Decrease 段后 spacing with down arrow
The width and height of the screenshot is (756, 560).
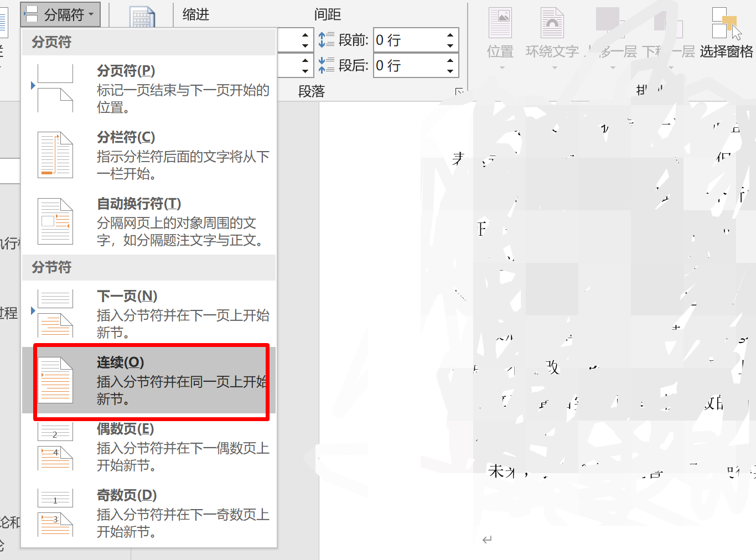pyautogui.click(x=451, y=71)
